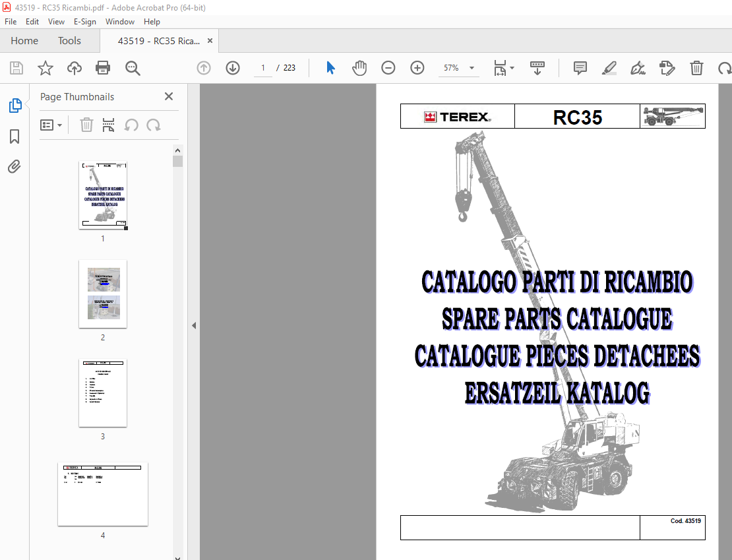
Task: Click the page number input field
Action: [263, 68]
